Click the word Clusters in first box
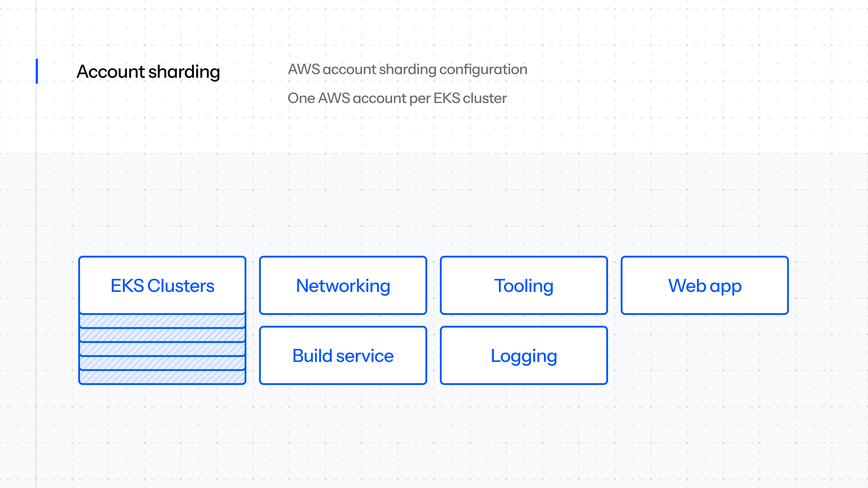The image size is (868, 488). pyautogui.click(x=181, y=286)
